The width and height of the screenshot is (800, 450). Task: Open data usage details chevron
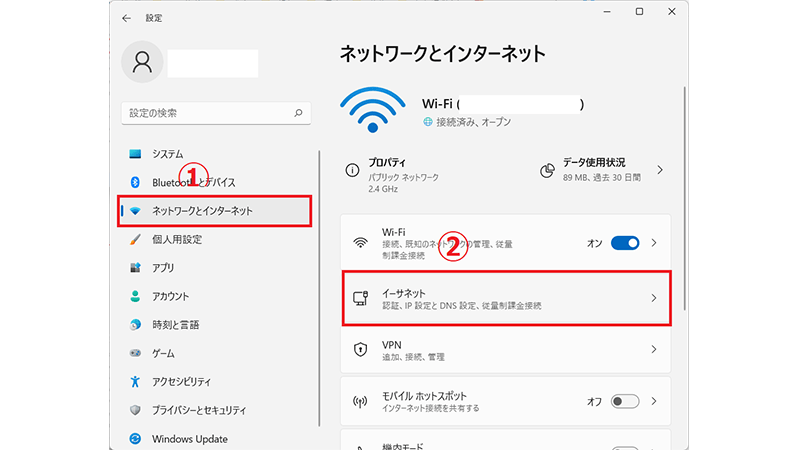[660, 171]
